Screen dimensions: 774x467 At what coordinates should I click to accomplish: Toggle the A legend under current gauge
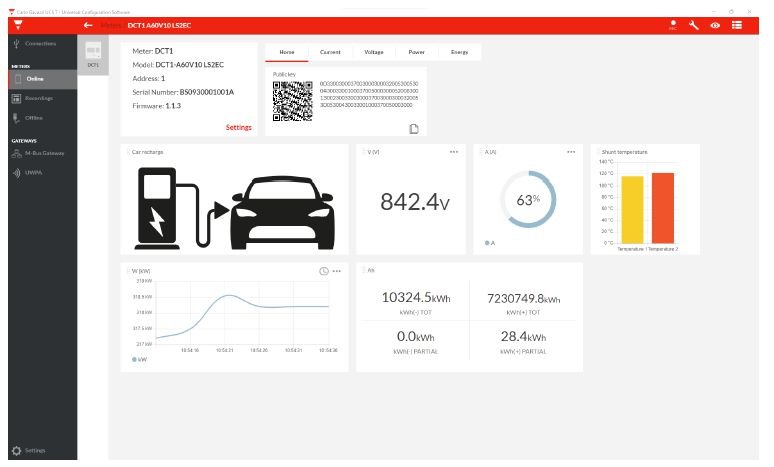[x=489, y=242]
